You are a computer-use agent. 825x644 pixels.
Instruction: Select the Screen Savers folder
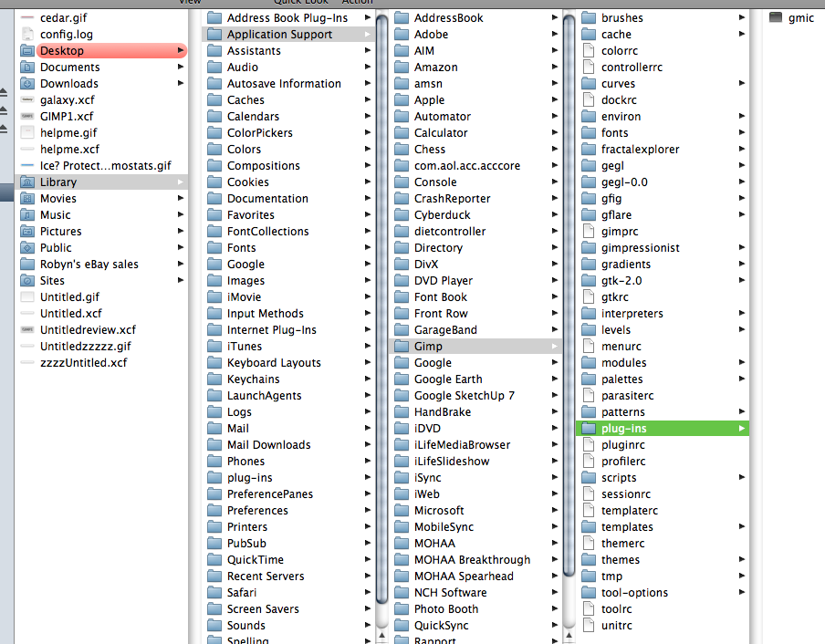[289, 609]
